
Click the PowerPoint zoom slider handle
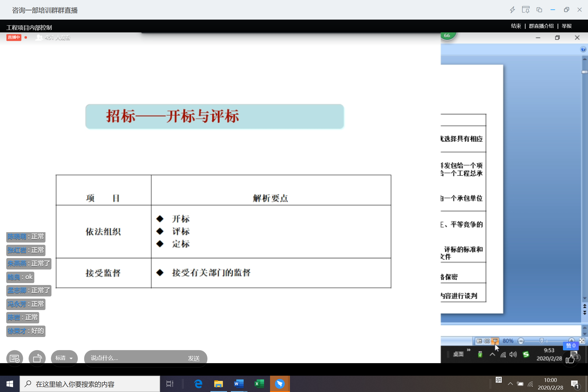(541, 341)
